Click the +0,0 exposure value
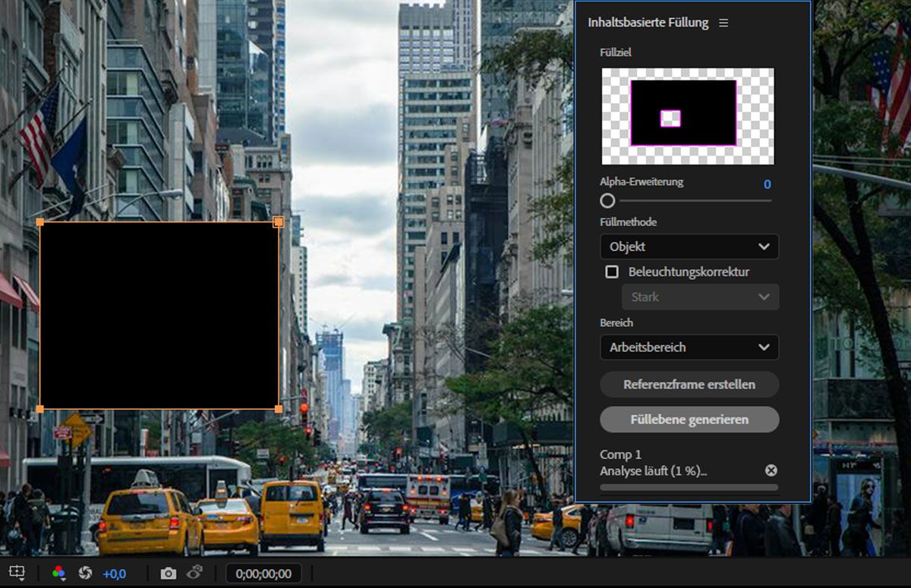 [x=114, y=574]
